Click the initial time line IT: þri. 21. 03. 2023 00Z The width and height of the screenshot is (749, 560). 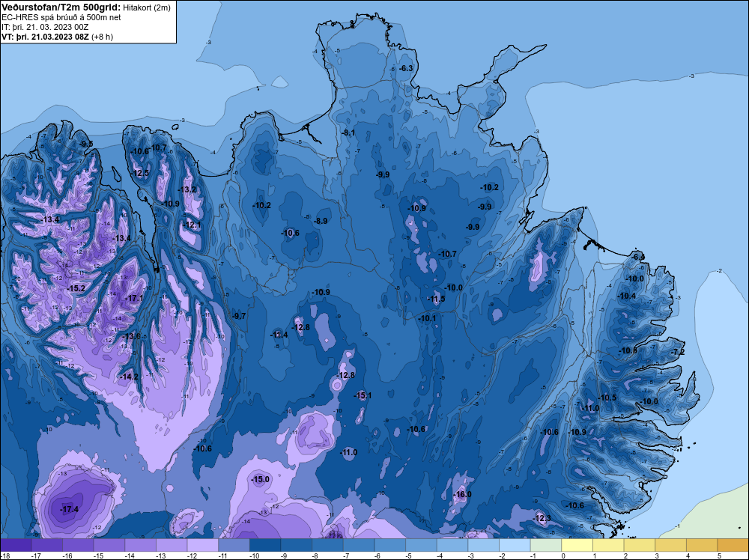tap(45, 27)
